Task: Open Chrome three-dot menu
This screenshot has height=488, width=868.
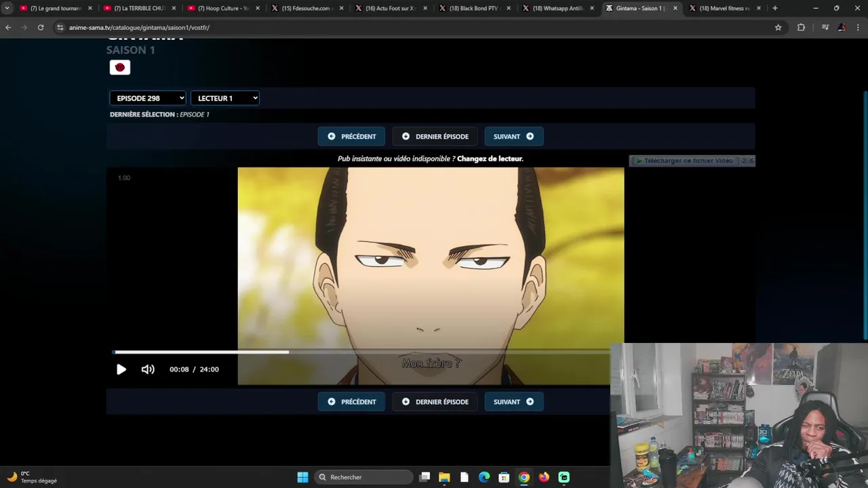Action: (858, 27)
